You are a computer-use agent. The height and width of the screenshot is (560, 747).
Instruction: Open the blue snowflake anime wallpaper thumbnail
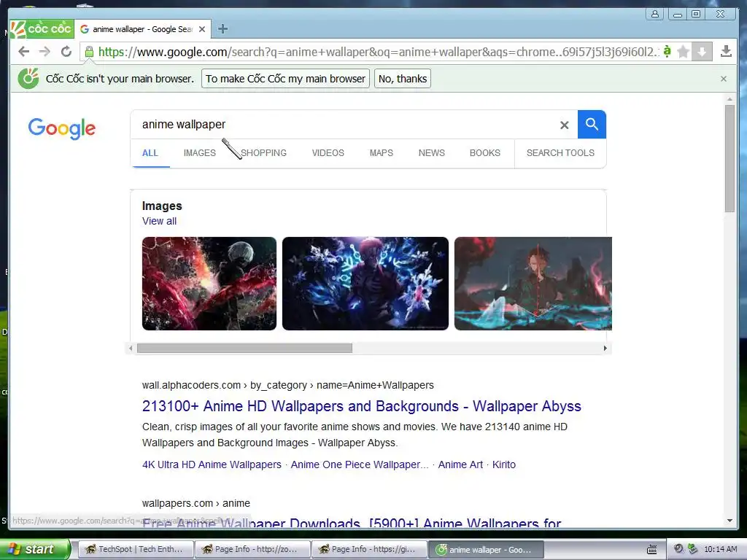365,284
